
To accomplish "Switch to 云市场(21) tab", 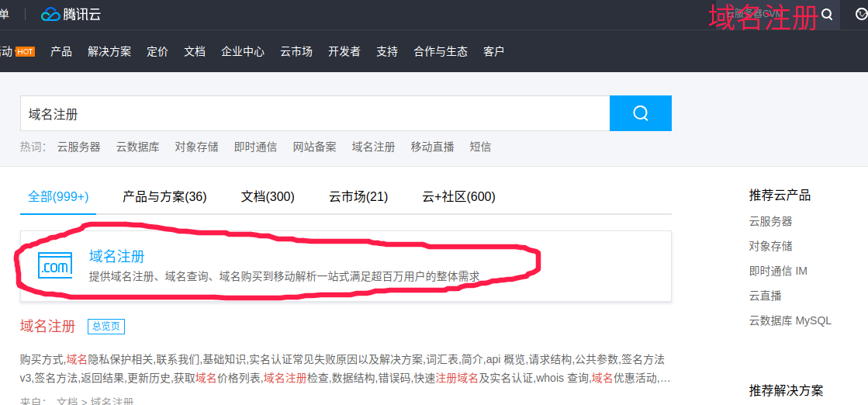I will tap(358, 196).
